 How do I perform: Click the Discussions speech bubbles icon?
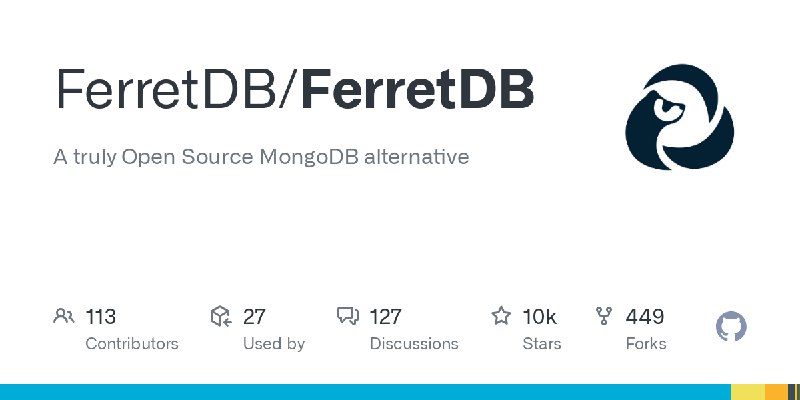348,316
